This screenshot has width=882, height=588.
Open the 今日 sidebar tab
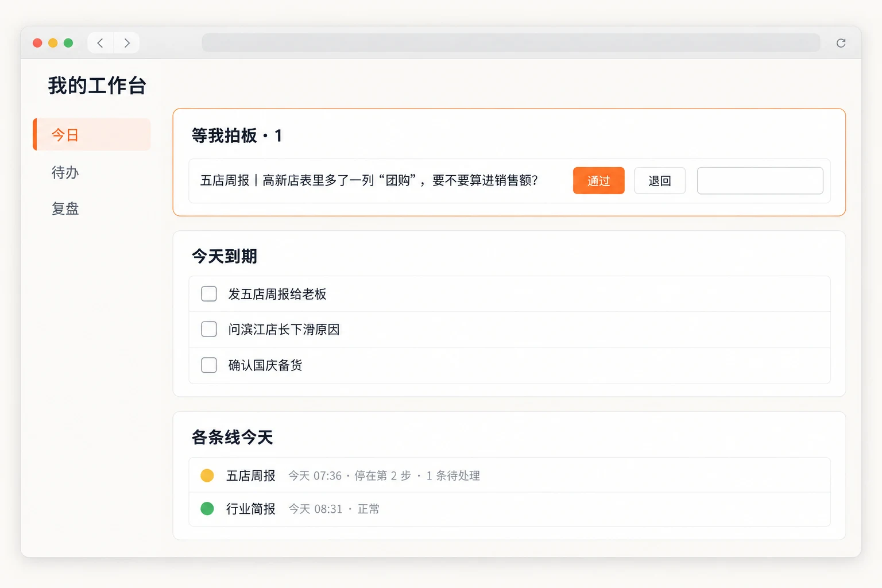tap(92, 134)
